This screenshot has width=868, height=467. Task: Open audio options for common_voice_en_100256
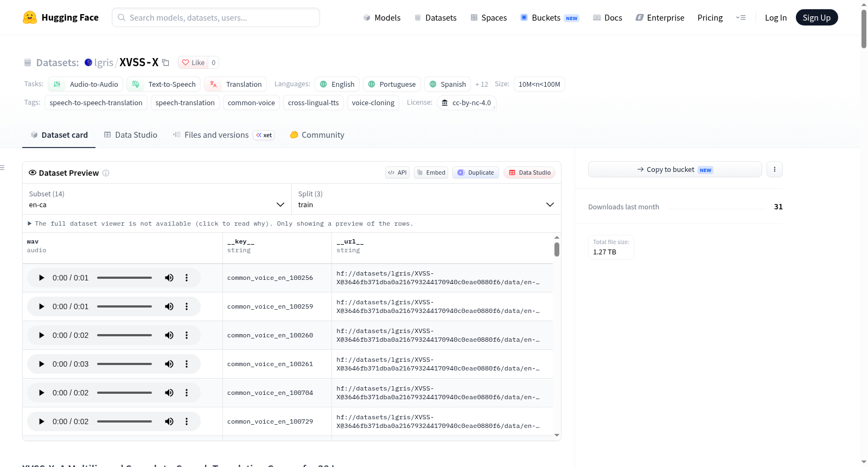187,278
